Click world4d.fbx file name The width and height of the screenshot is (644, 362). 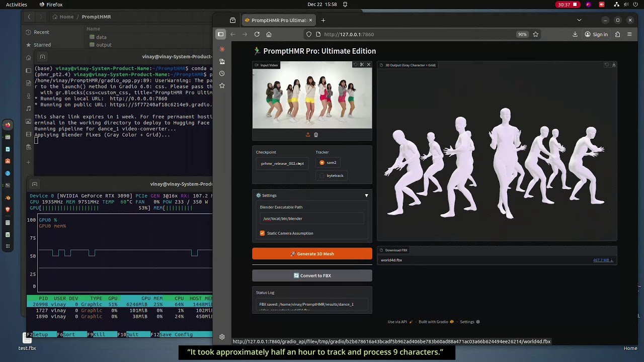tap(391, 260)
